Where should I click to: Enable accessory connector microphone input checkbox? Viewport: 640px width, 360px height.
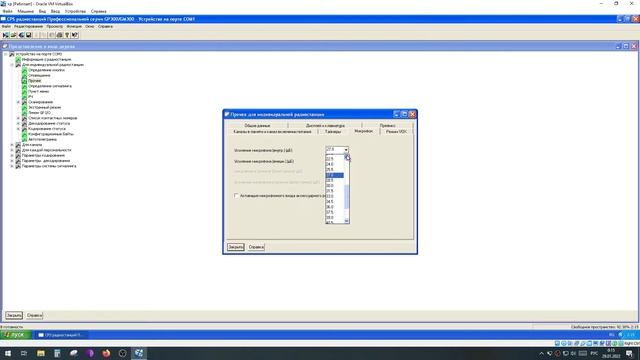click(236, 196)
